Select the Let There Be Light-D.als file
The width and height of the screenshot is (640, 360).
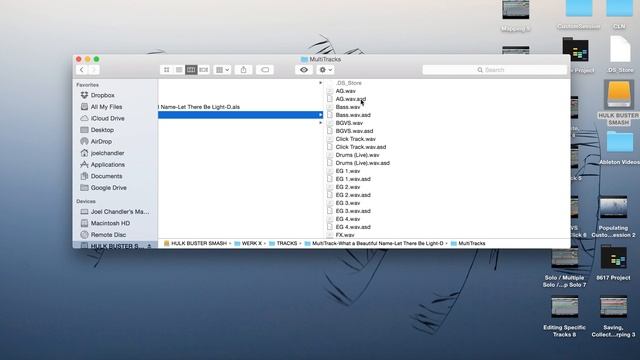coord(199,107)
